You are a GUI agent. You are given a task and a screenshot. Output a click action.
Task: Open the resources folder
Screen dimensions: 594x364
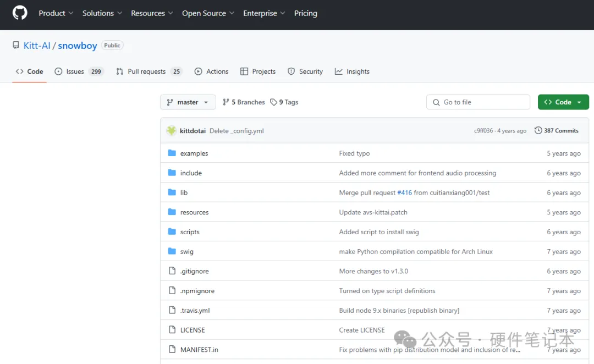pyautogui.click(x=194, y=212)
